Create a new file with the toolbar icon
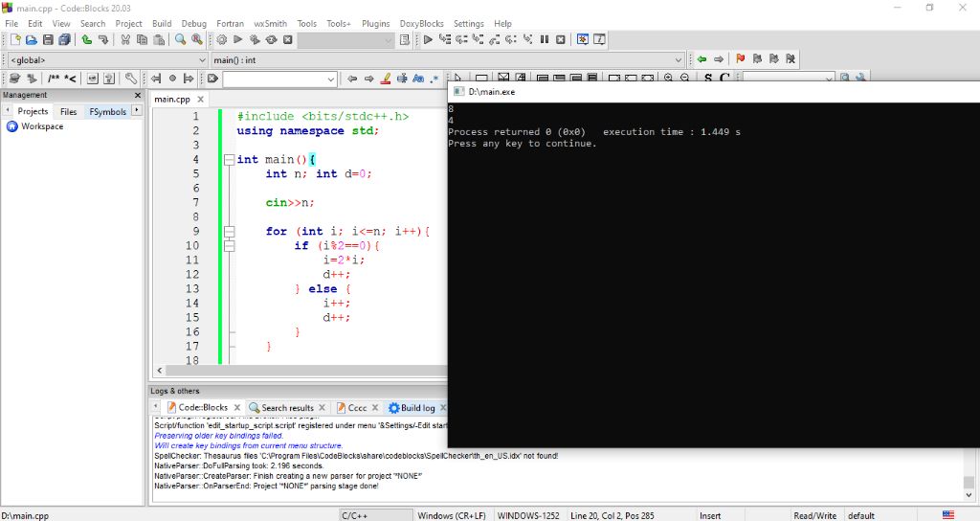The width and height of the screenshot is (980, 521). (x=15, y=39)
